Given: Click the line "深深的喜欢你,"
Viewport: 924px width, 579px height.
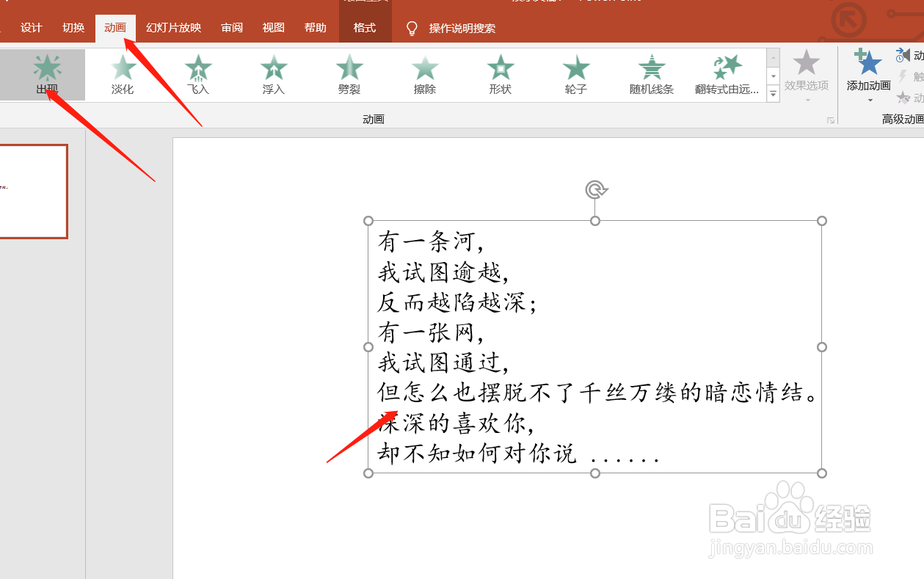Looking at the screenshot, I should point(456,423).
